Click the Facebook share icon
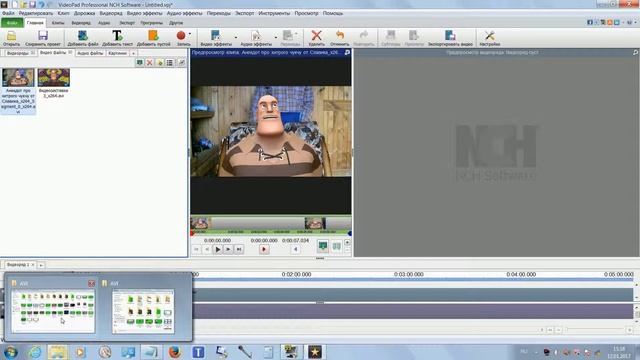640x360 pixels. pos(590,22)
